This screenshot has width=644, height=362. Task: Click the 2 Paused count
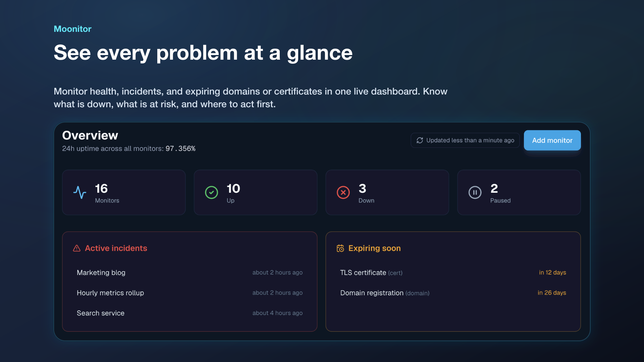tap(494, 188)
